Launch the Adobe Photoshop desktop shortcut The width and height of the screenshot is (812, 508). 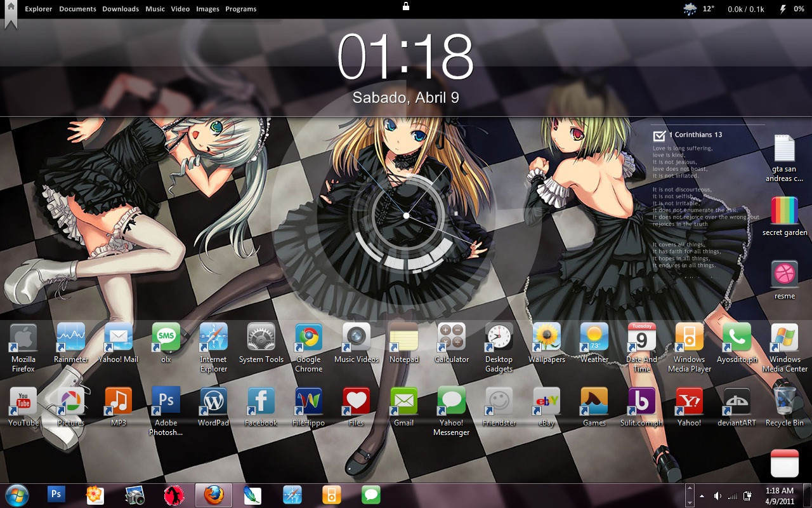[x=166, y=401]
